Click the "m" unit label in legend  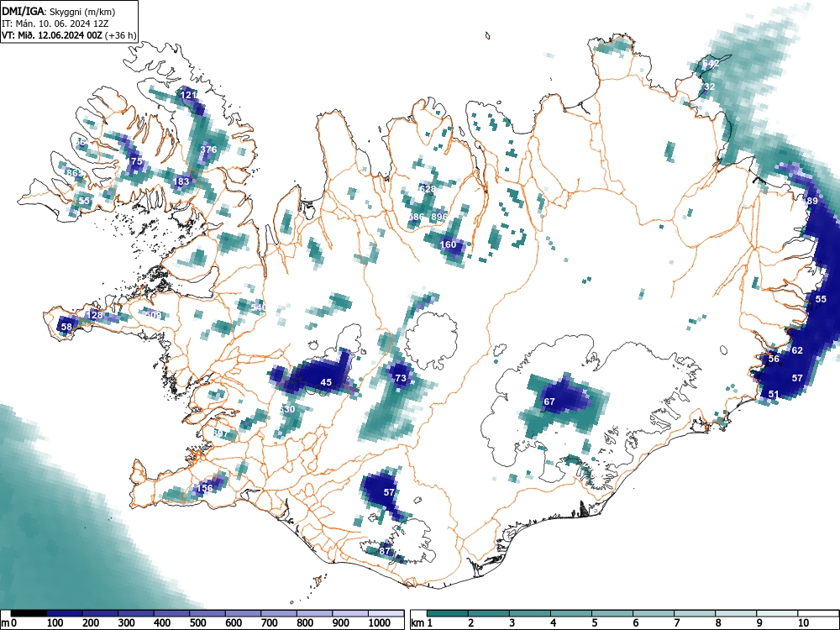click(5, 623)
